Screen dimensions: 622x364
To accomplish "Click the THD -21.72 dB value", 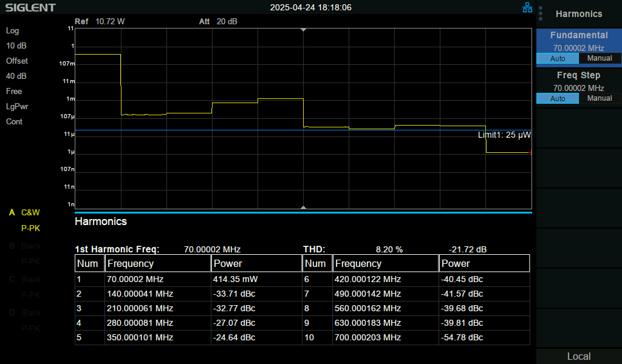I will click(467, 249).
